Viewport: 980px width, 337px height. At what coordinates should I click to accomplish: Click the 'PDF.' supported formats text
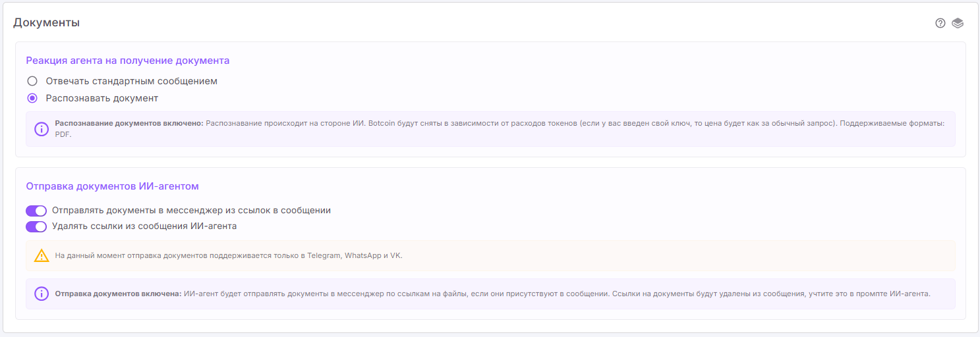coord(63,134)
